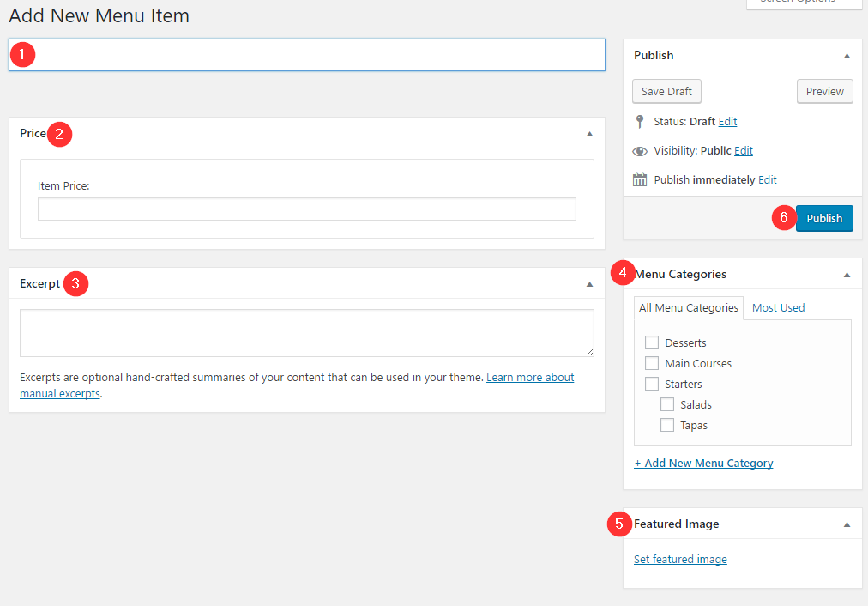Check the Salads subcategory

coord(667,404)
